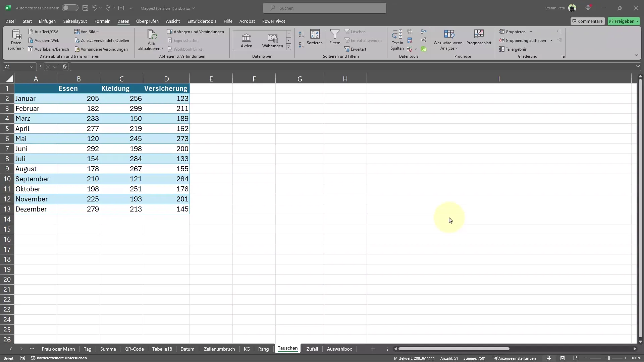Click the zoom slider handle
The width and height of the screenshot is (644, 362).
coord(608,358)
